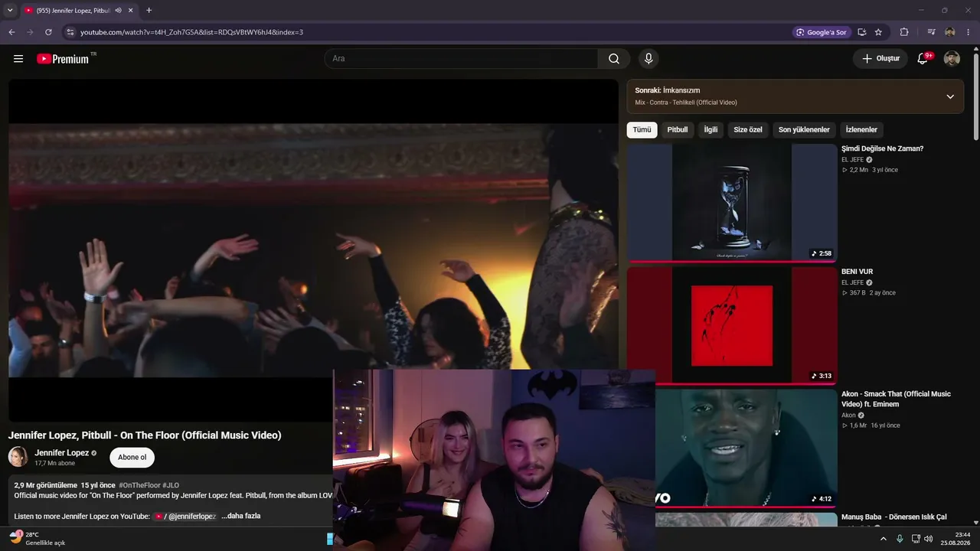The image size is (980, 551).
Task: Open the BENI VUR red thumbnail
Action: [732, 325]
